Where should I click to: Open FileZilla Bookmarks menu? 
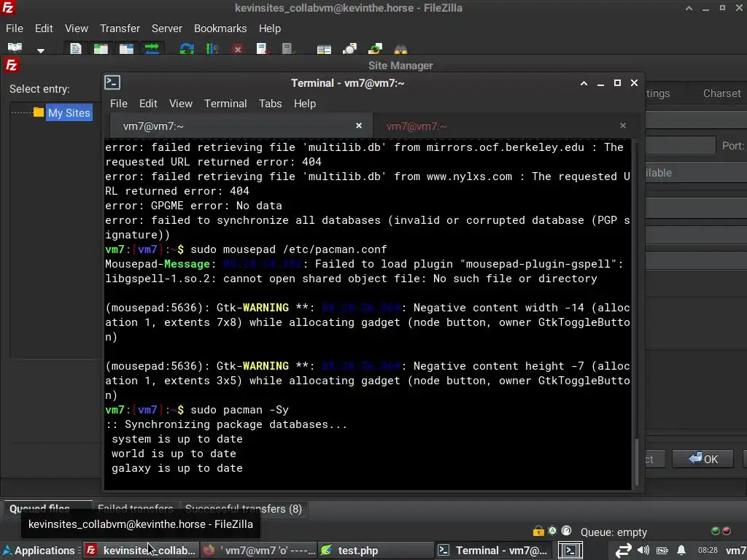click(x=220, y=28)
